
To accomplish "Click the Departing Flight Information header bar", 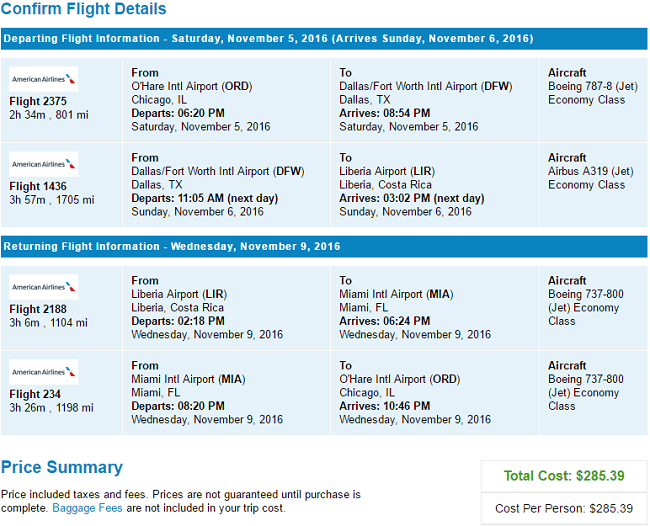I will click(x=324, y=39).
